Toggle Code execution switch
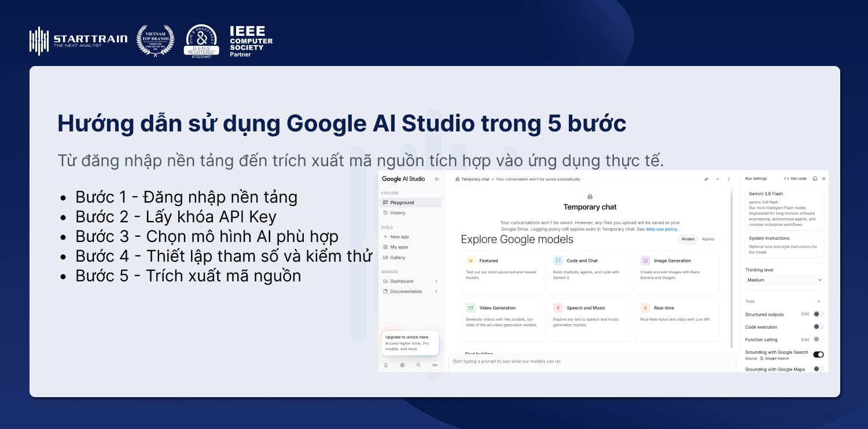Image resolution: width=868 pixels, height=429 pixels. click(818, 327)
